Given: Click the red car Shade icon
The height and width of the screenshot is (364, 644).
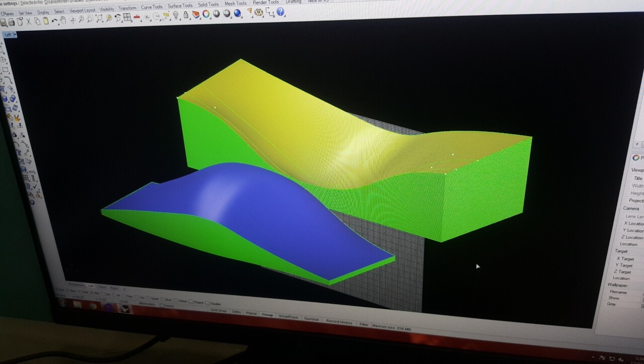Looking at the screenshot, I should [x=136, y=17].
